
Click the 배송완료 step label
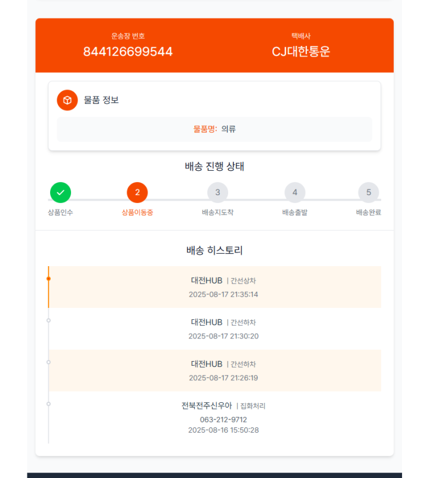coord(369,212)
